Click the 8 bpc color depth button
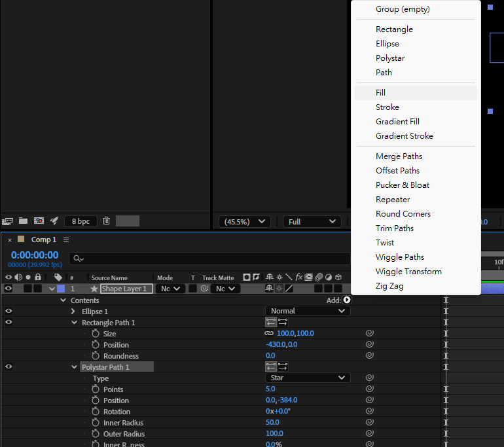The width and height of the screenshot is (504, 447). [81, 221]
